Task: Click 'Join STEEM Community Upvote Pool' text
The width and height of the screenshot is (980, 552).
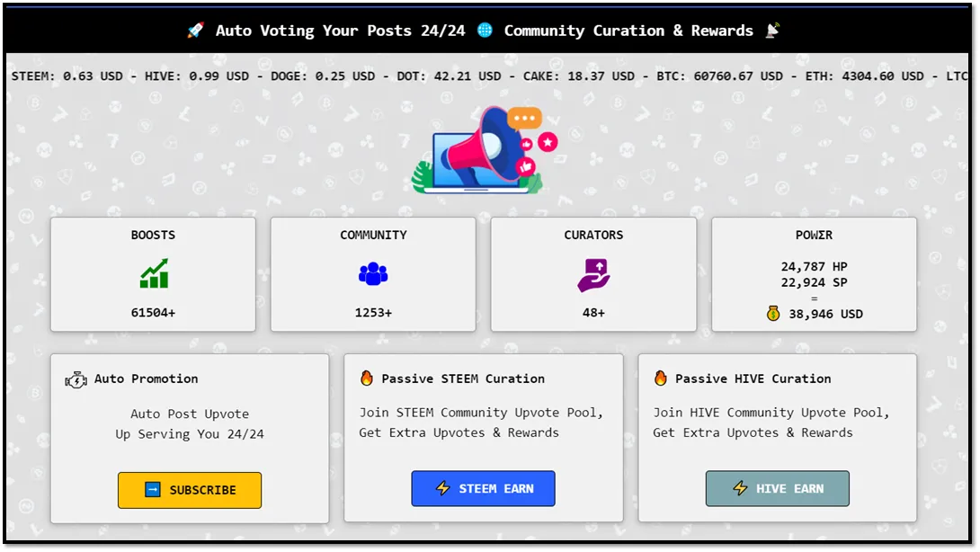Action: click(x=481, y=413)
